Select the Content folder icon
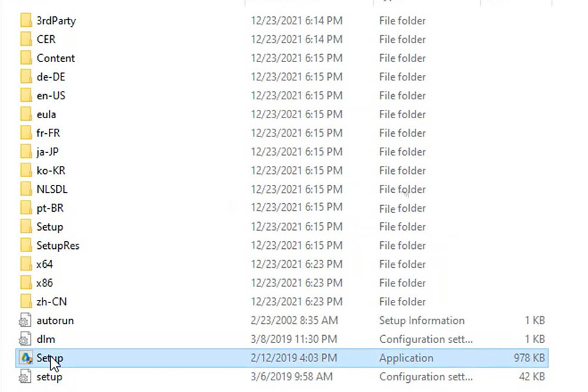The height and width of the screenshot is (392, 588). (x=26, y=57)
